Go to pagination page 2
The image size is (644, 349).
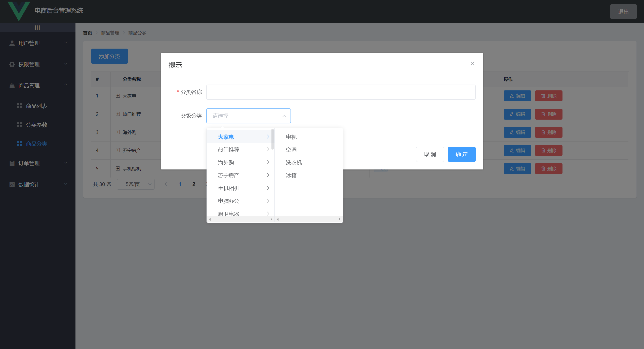click(194, 184)
